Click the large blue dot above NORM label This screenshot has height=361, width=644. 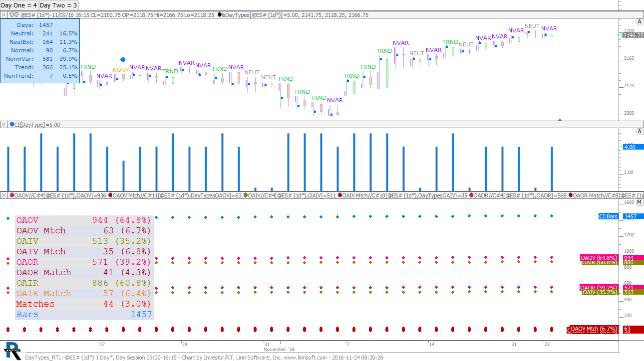pyautogui.click(x=123, y=59)
